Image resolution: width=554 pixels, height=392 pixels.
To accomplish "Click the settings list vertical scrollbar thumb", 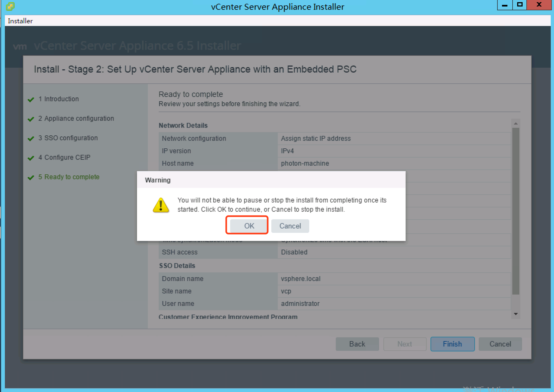I will pos(516,211).
